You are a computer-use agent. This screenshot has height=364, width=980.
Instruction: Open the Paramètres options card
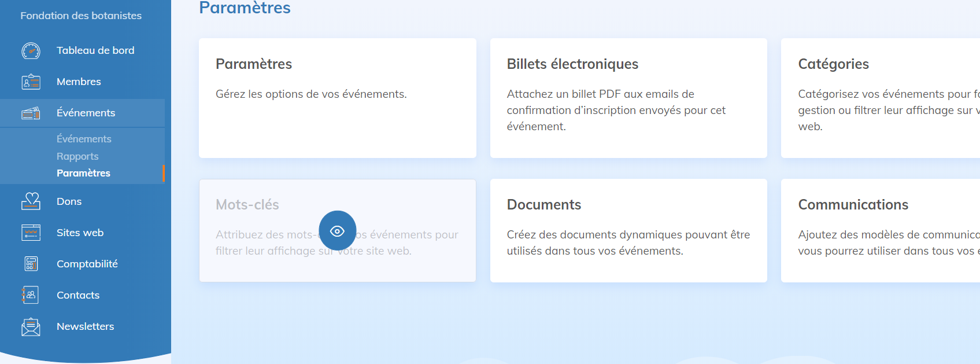(337, 98)
